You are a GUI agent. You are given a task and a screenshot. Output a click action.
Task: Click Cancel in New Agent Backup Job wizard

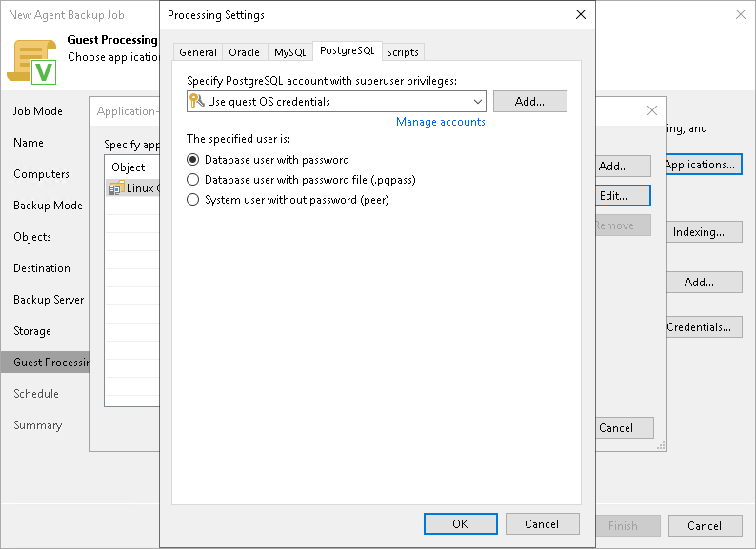705,526
